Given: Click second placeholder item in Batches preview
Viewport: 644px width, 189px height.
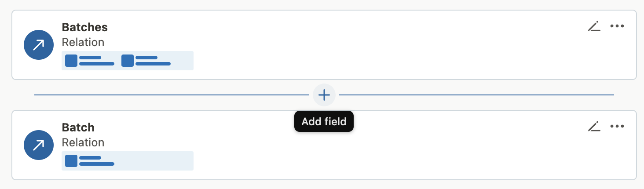Looking at the screenshot, I should 146,61.
